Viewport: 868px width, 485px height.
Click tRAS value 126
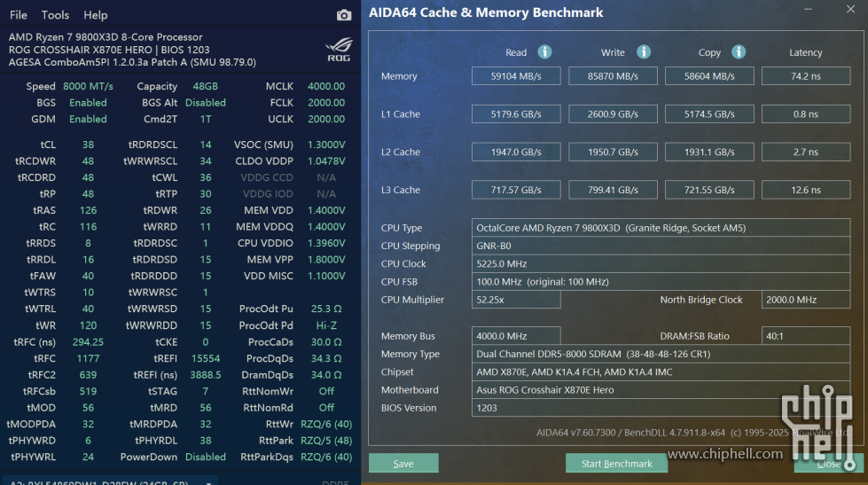(x=88, y=210)
